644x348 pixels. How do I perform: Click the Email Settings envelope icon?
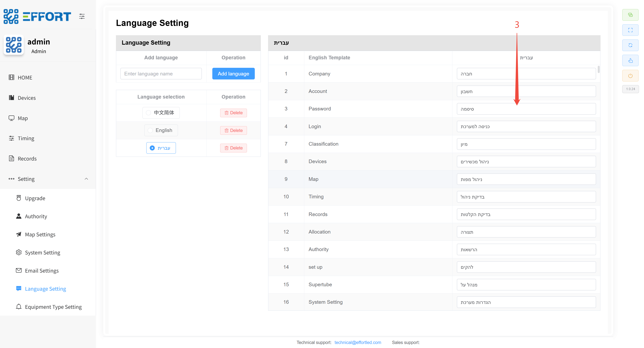[19, 270]
